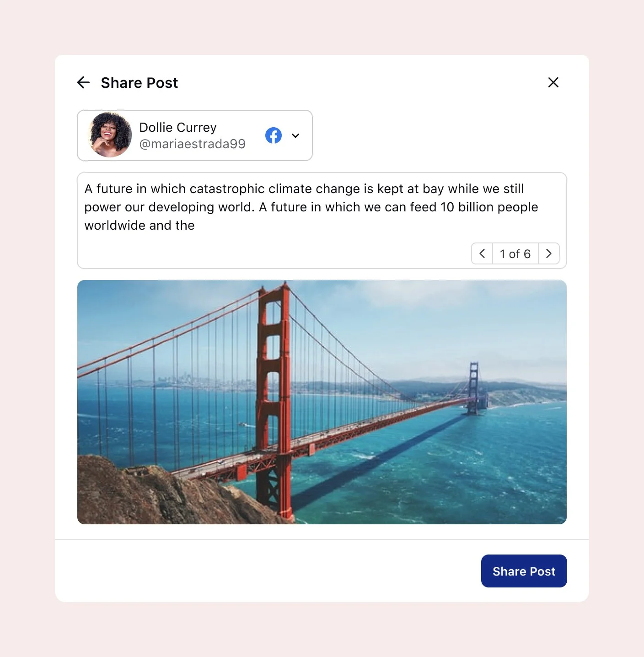Click the Share Post dialog heading

click(140, 83)
